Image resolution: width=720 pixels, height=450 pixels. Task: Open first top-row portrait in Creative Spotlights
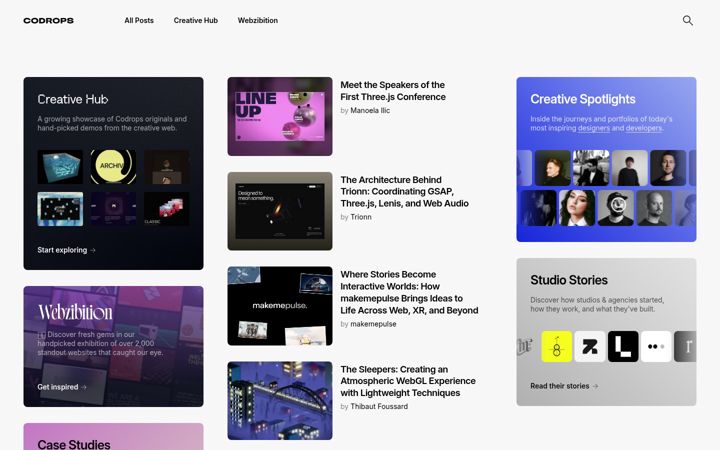[x=553, y=168]
